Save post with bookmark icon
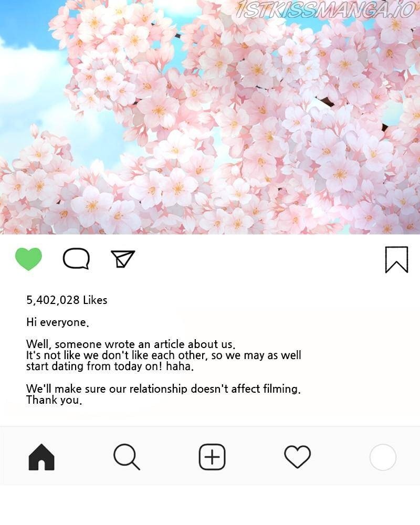This screenshot has width=420, height=525. pyautogui.click(x=396, y=259)
